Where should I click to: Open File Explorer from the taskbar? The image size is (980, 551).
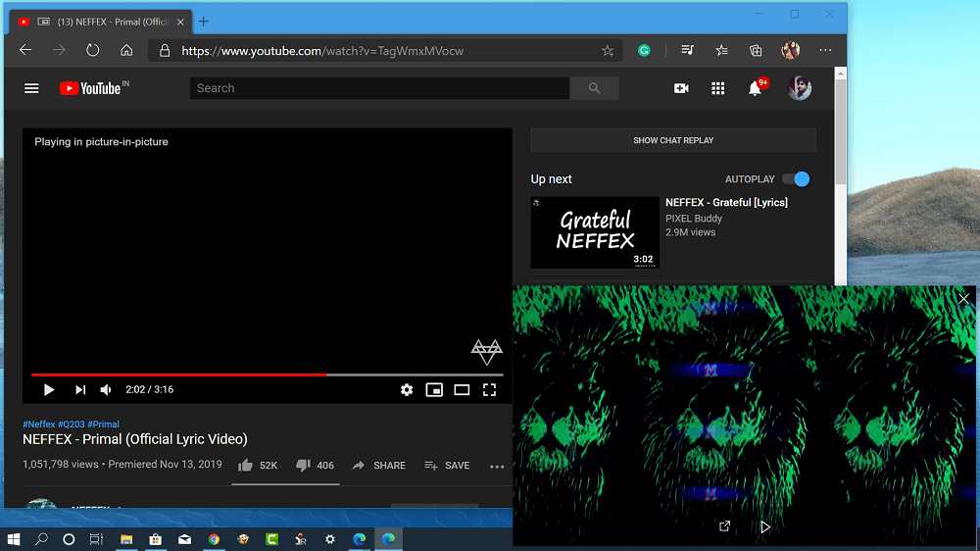click(126, 539)
